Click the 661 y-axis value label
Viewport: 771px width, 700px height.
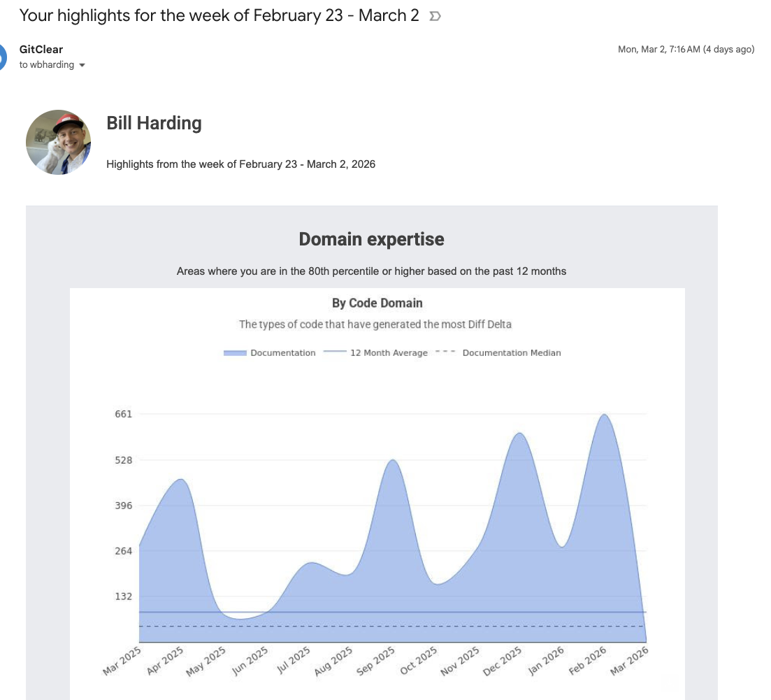[123, 414]
